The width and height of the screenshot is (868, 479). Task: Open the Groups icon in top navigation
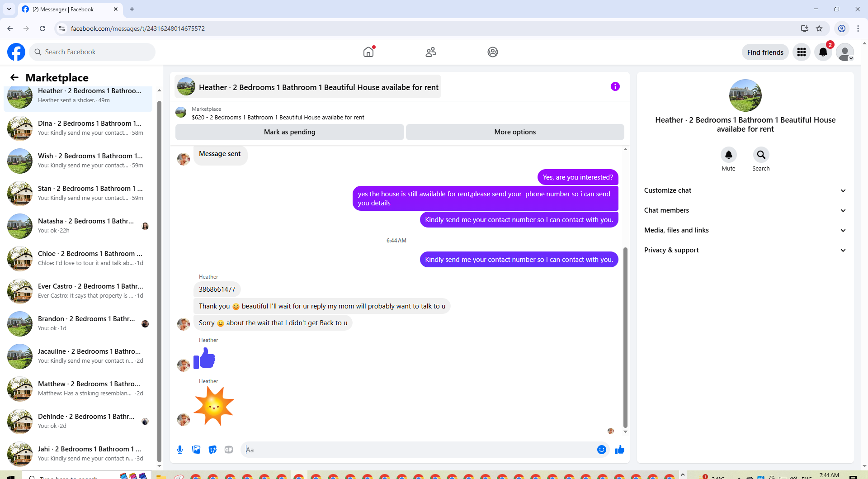(x=493, y=52)
